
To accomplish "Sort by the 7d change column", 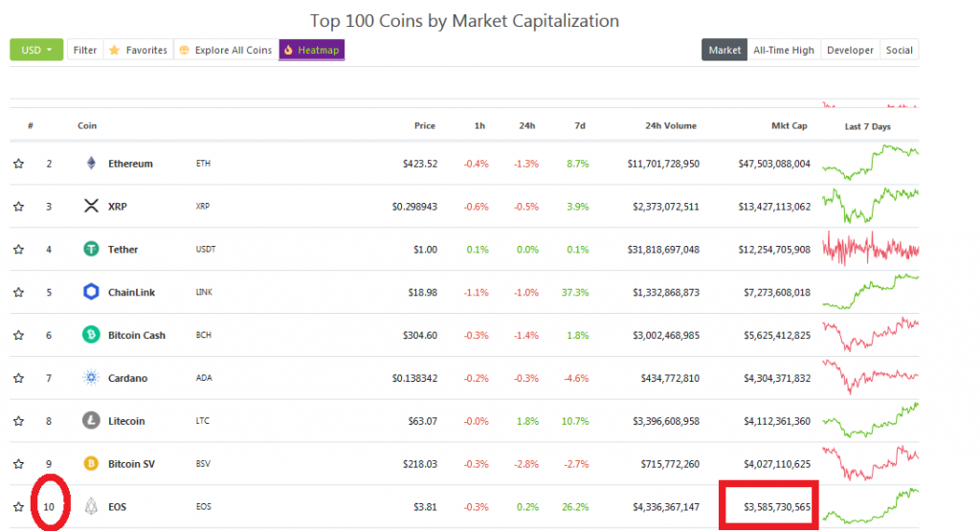I will 580,125.
